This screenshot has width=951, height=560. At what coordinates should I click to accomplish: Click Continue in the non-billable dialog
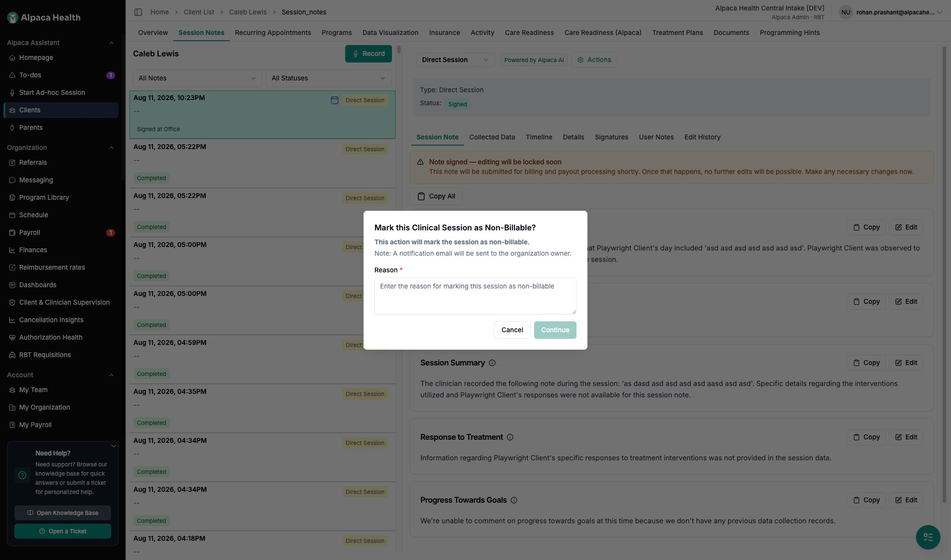point(555,330)
